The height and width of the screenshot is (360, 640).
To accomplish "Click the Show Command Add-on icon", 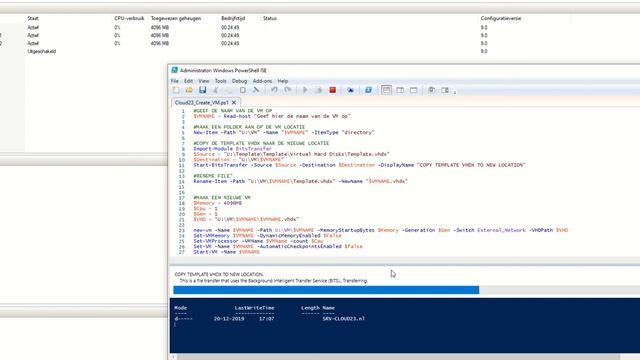I will pyautogui.click(x=445, y=90).
